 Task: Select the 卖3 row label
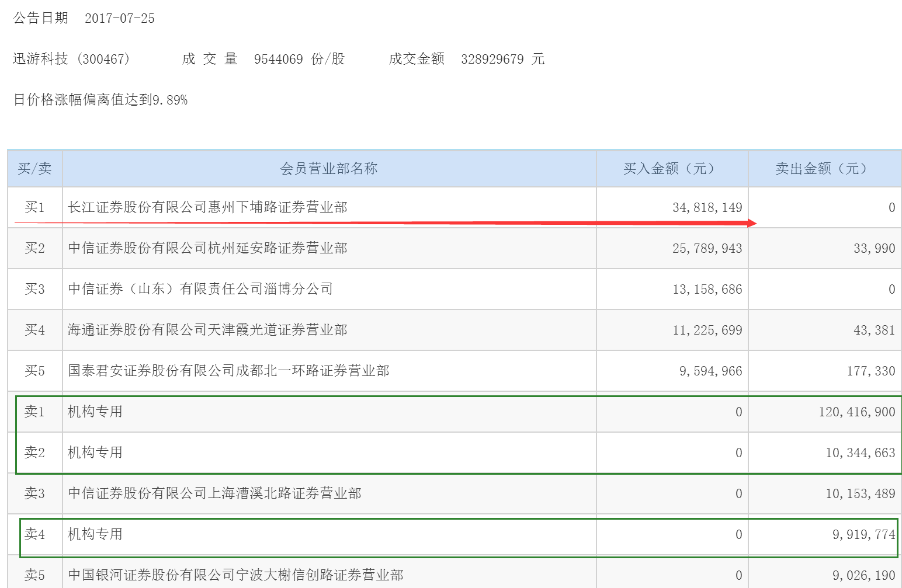point(35,493)
